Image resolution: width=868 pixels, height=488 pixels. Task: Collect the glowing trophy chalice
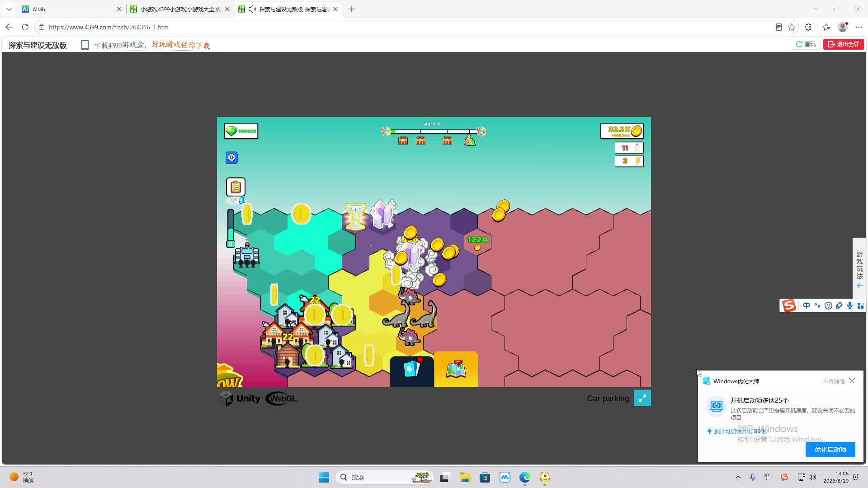point(355,216)
